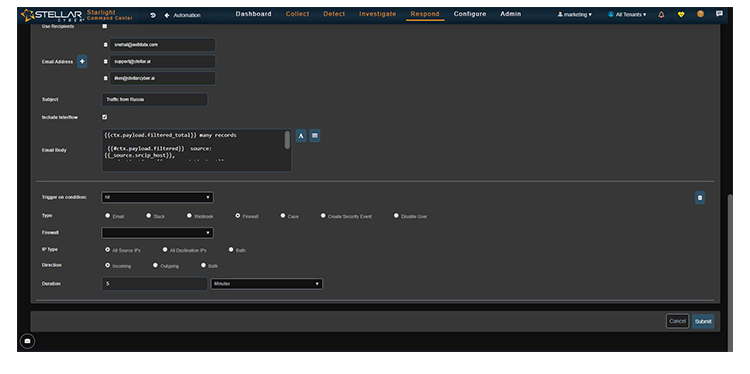Screen dimensions: 750x374
Task: Open the Dashboard menu
Action: point(254,14)
